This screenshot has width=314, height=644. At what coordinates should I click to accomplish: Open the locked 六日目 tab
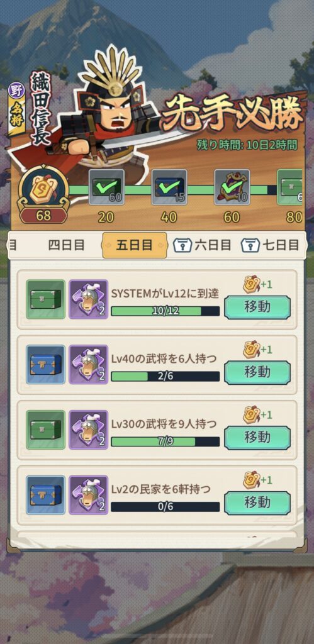coord(202,246)
